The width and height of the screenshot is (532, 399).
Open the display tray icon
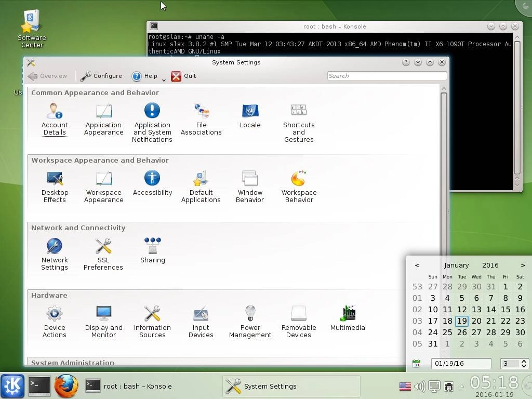tap(434, 386)
